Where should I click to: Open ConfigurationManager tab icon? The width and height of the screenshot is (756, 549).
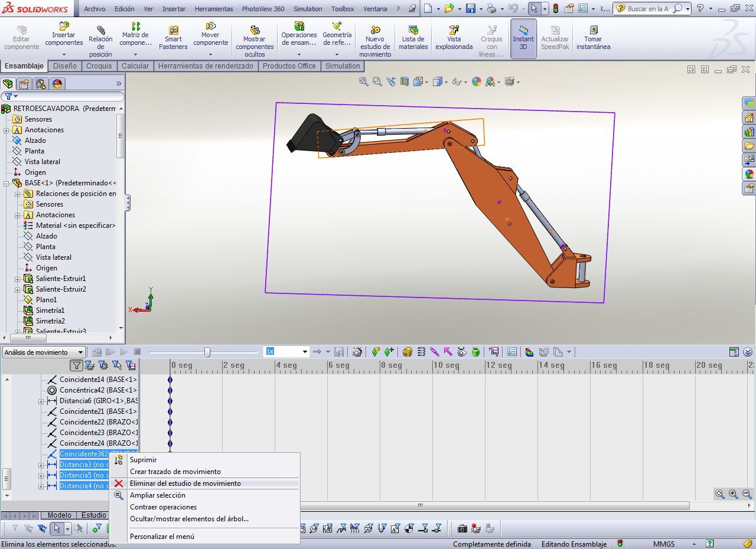41,84
